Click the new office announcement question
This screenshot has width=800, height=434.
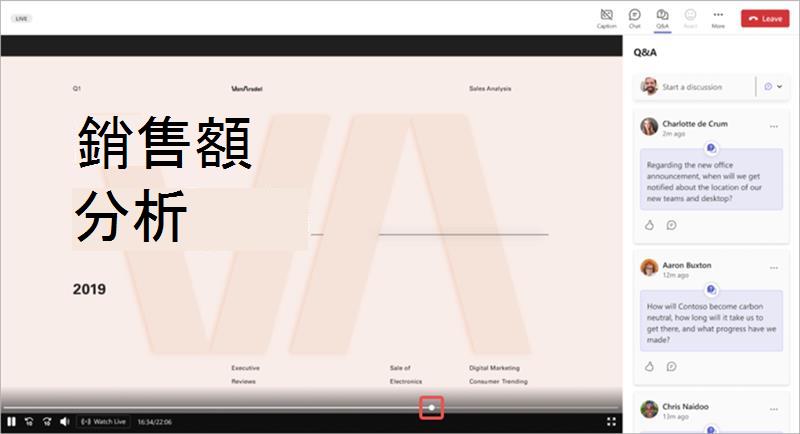(704, 182)
